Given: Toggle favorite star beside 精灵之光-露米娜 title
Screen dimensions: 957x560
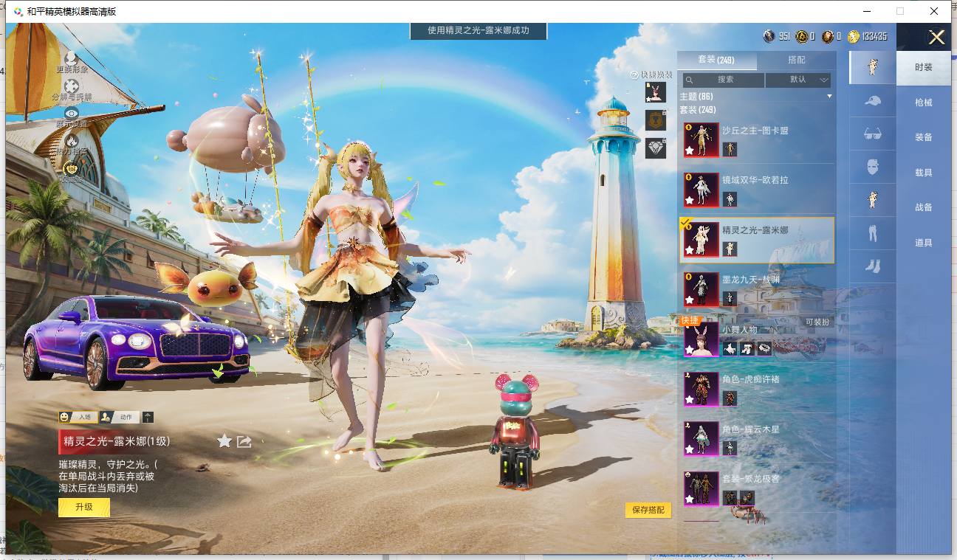Looking at the screenshot, I should click(224, 441).
